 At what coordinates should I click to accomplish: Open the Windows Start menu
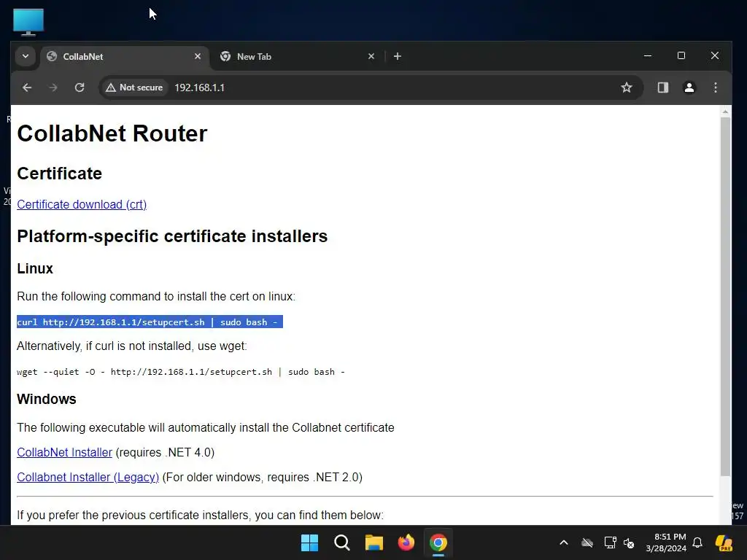tap(309, 542)
